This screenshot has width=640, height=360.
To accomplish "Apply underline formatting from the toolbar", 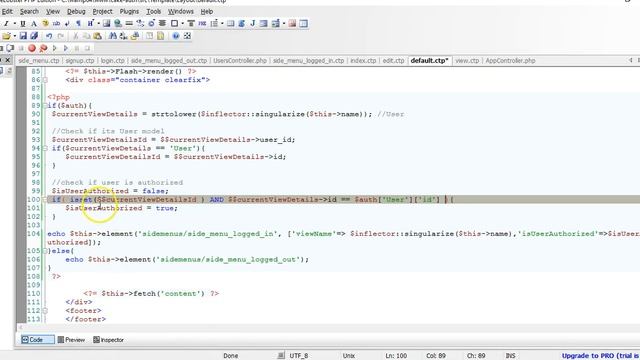I will pyautogui.click(x=23, y=24).
